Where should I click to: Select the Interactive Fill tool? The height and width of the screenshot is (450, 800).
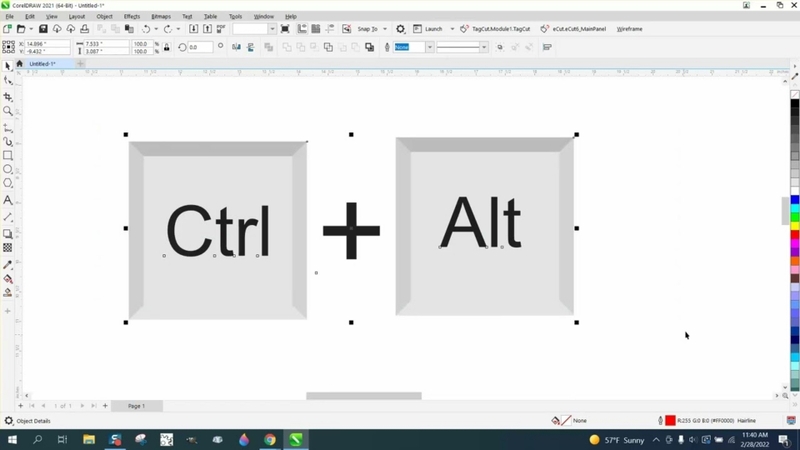(x=8, y=279)
